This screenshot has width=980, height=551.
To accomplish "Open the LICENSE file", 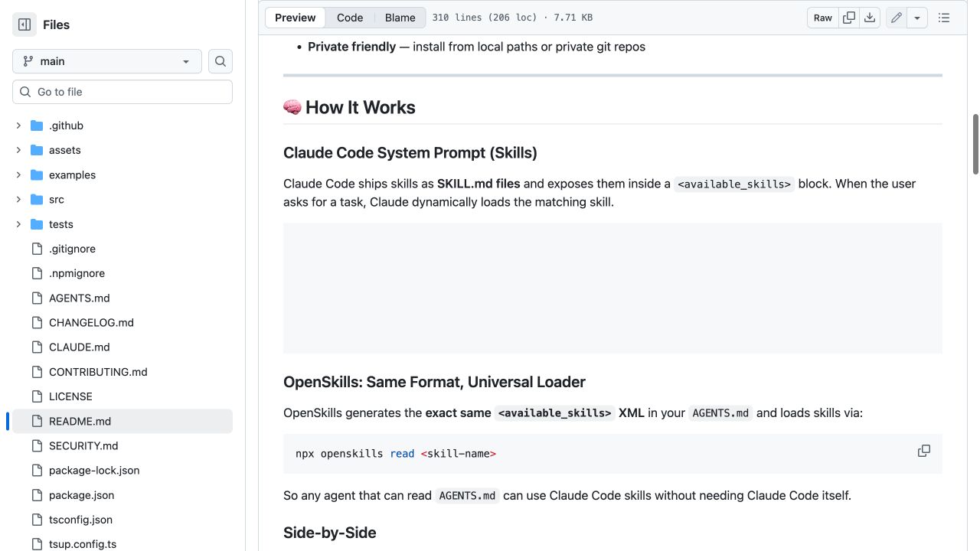I will [x=70, y=396].
